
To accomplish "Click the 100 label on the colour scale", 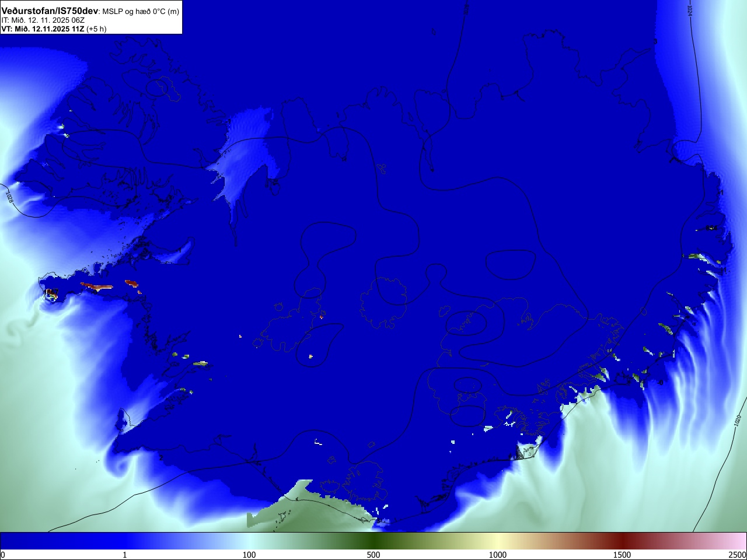I will click(249, 555).
